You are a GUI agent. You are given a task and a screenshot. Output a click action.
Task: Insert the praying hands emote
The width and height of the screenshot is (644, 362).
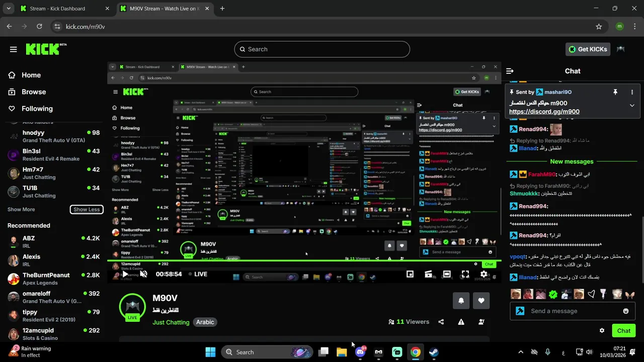pos(630,294)
